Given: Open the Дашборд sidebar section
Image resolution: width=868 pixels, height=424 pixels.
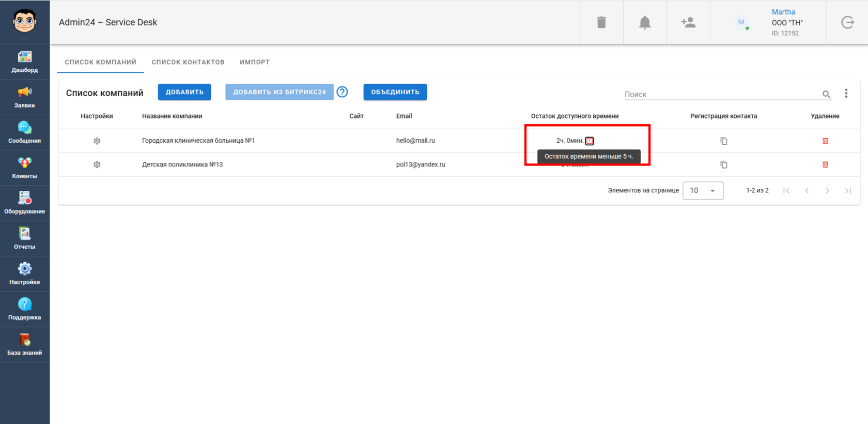Looking at the screenshot, I should 25,62.
